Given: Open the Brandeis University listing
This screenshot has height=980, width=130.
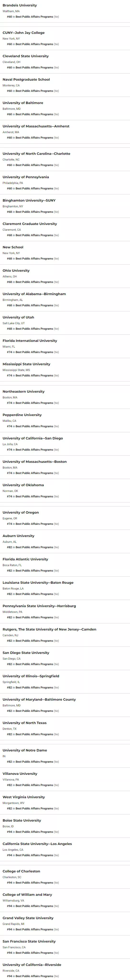Looking at the screenshot, I should coord(20,5).
